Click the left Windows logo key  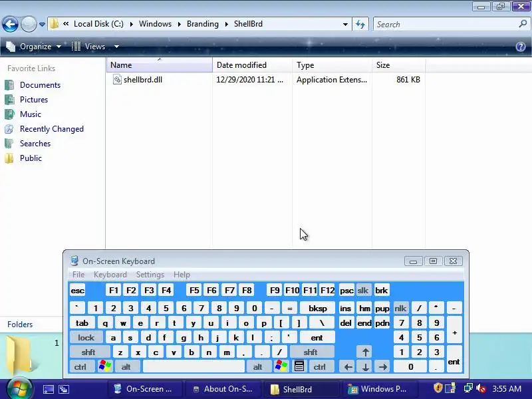(105, 367)
